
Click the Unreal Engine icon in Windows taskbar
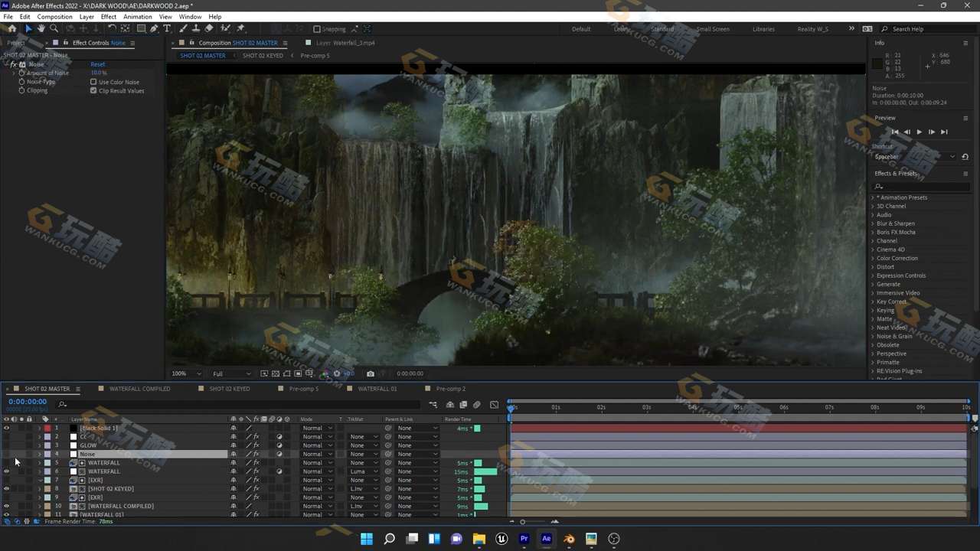[501, 539]
